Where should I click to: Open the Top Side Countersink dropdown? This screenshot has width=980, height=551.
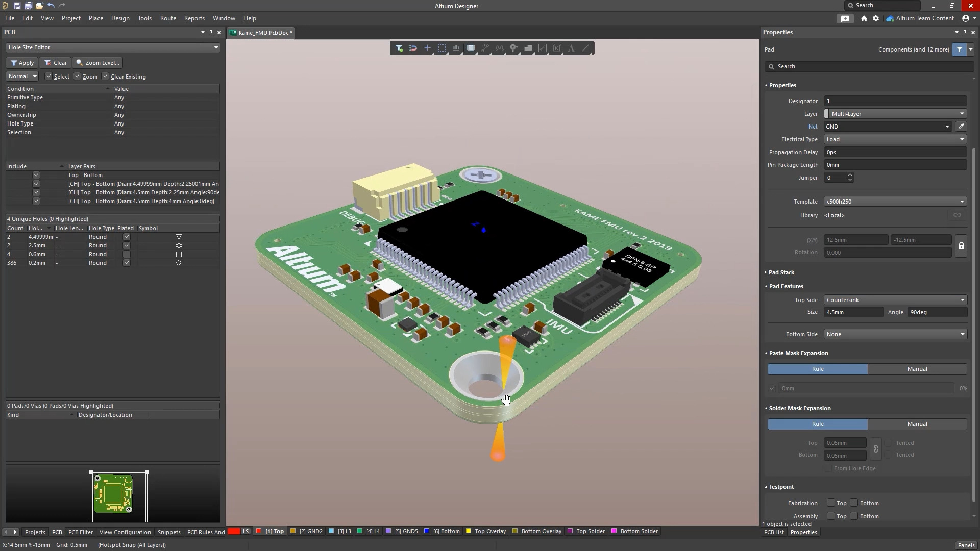pyautogui.click(x=895, y=300)
